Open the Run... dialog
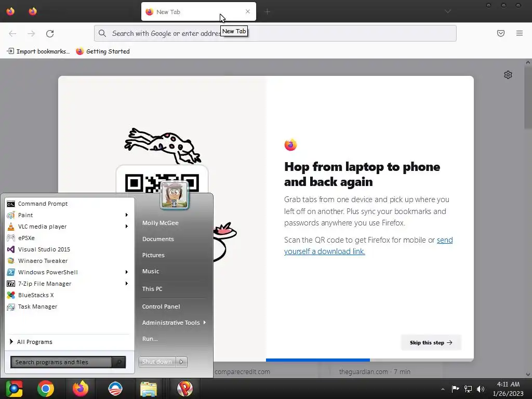The image size is (532, 399). pyautogui.click(x=150, y=339)
